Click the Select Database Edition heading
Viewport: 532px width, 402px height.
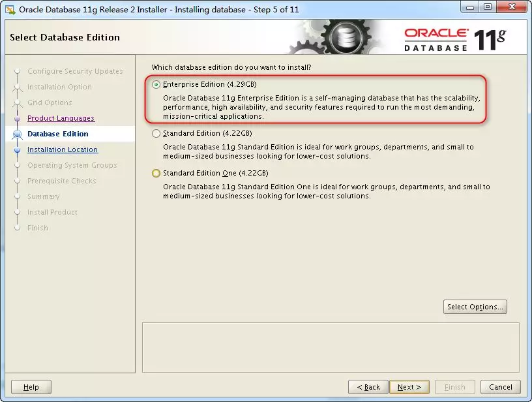coord(65,37)
